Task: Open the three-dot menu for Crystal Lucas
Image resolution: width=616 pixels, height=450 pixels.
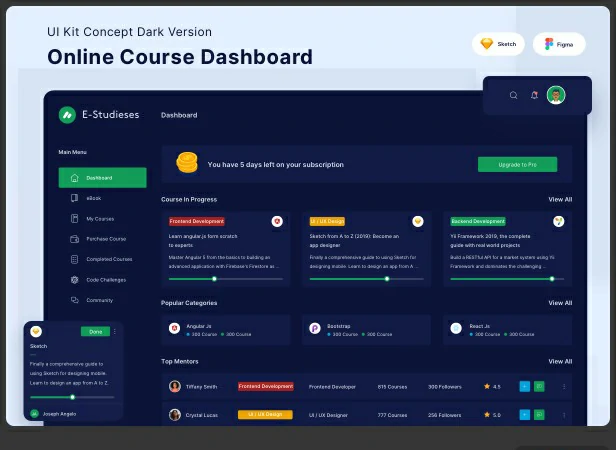Action: pyautogui.click(x=564, y=415)
